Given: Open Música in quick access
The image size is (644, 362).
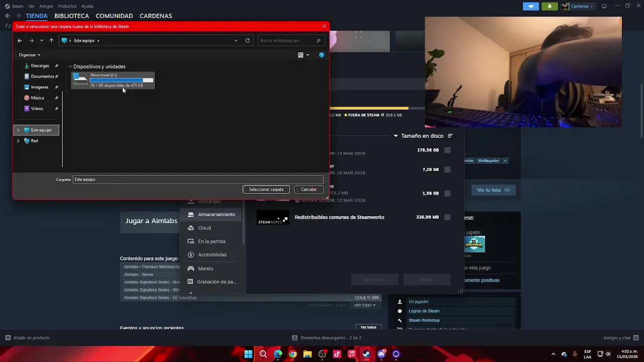Looking at the screenshot, I should [37, 98].
